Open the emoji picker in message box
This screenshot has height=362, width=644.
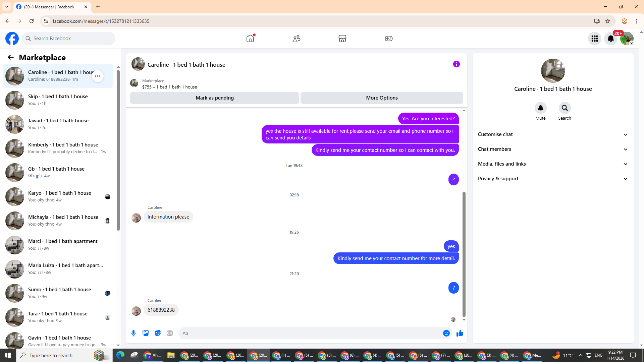[446, 333]
